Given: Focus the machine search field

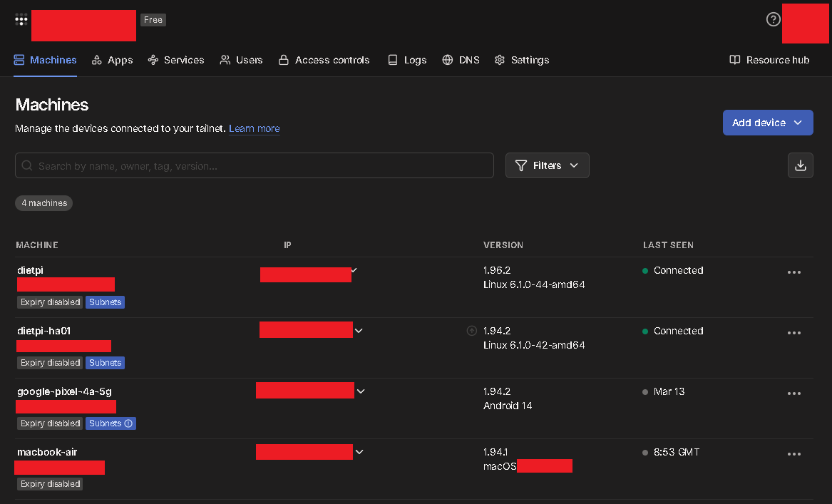Looking at the screenshot, I should [x=255, y=165].
